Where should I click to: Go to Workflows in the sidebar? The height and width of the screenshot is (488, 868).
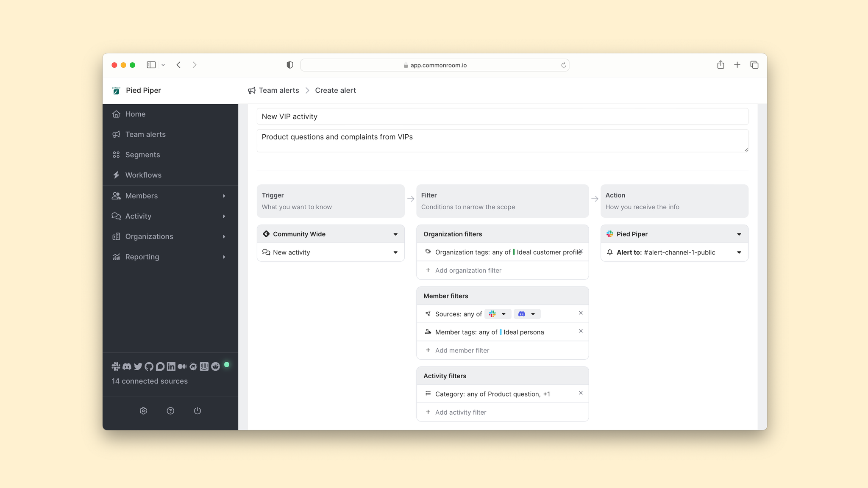tap(143, 175)
